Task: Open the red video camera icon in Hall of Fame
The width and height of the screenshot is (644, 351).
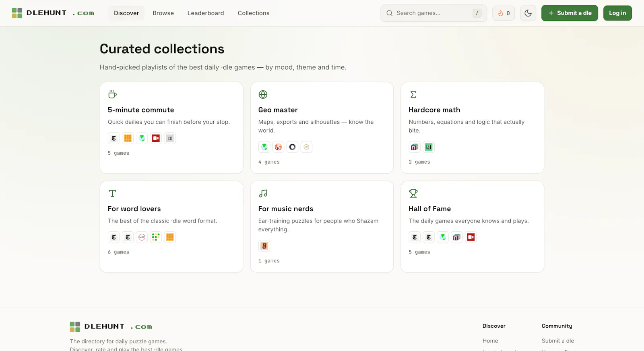Action: click(x=471, y=237)
